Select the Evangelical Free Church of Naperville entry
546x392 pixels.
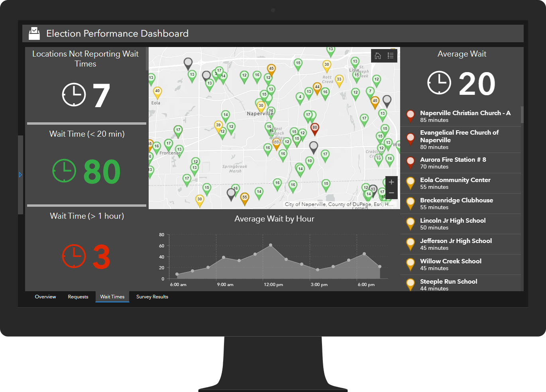tap(459, 139)
